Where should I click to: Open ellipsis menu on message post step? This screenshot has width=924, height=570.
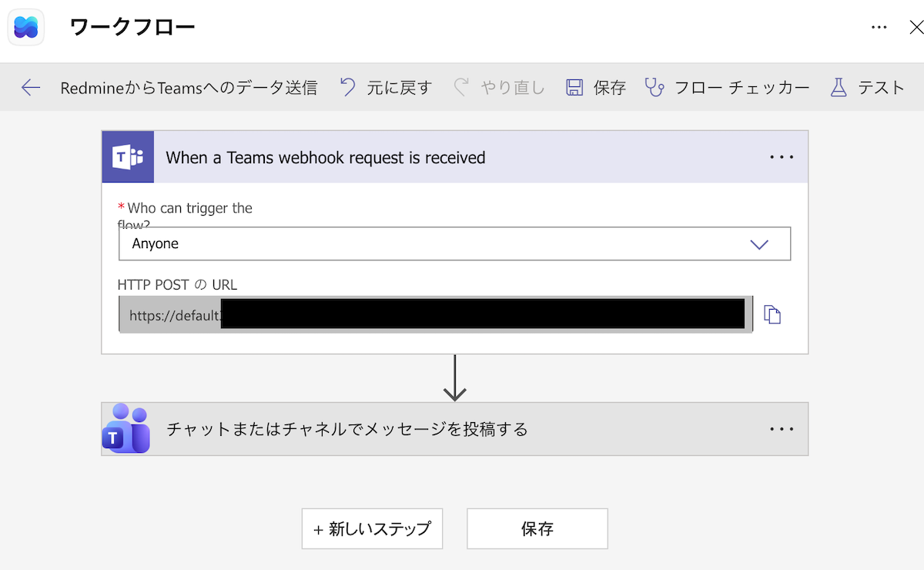tap(782, 429)
